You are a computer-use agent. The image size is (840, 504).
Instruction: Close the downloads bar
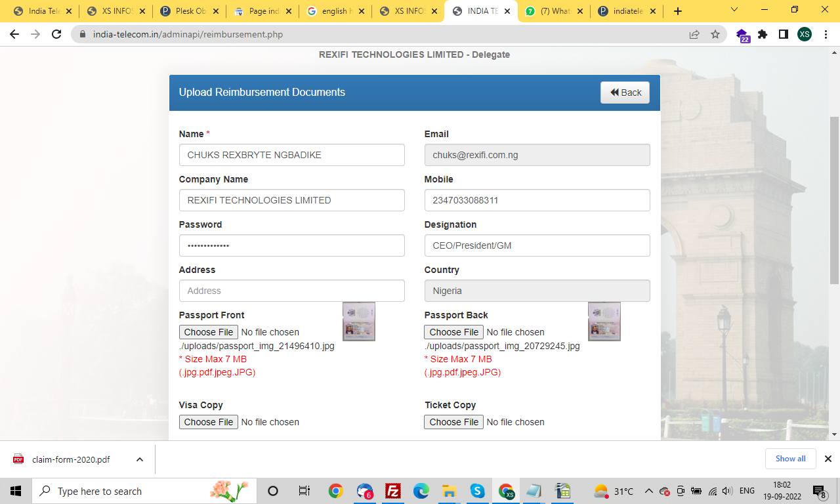[x=828, y=459]
